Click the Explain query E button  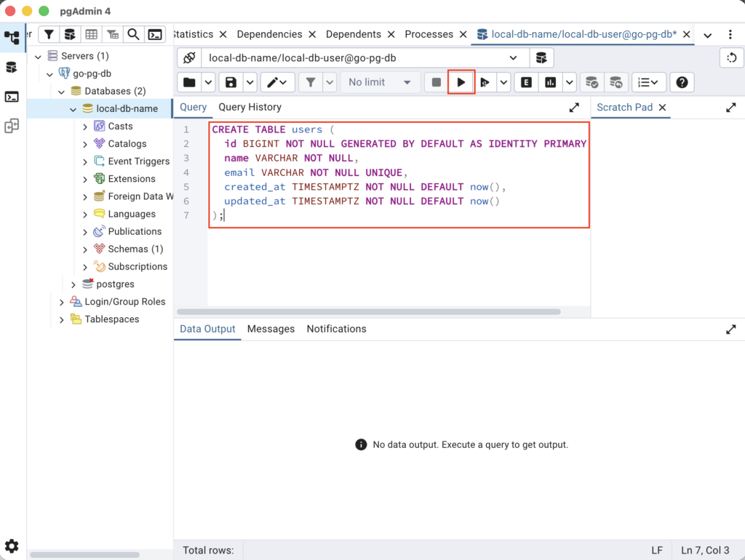click(x=526, y=82)
